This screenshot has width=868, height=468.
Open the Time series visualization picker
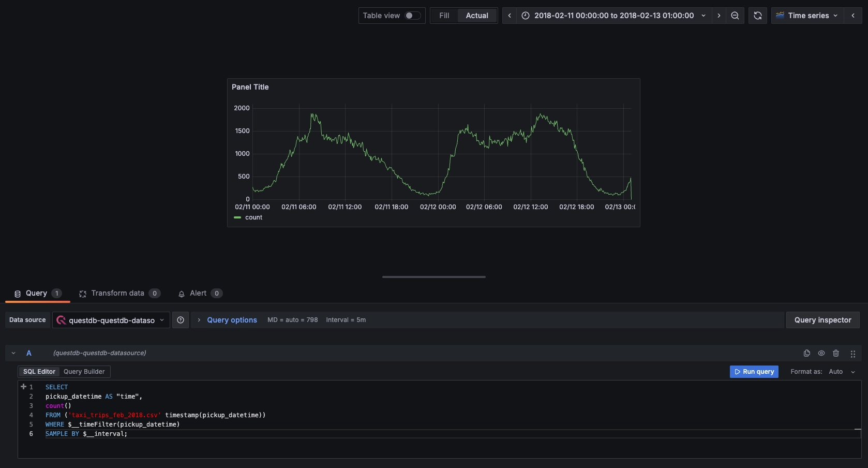coord(807,16)
